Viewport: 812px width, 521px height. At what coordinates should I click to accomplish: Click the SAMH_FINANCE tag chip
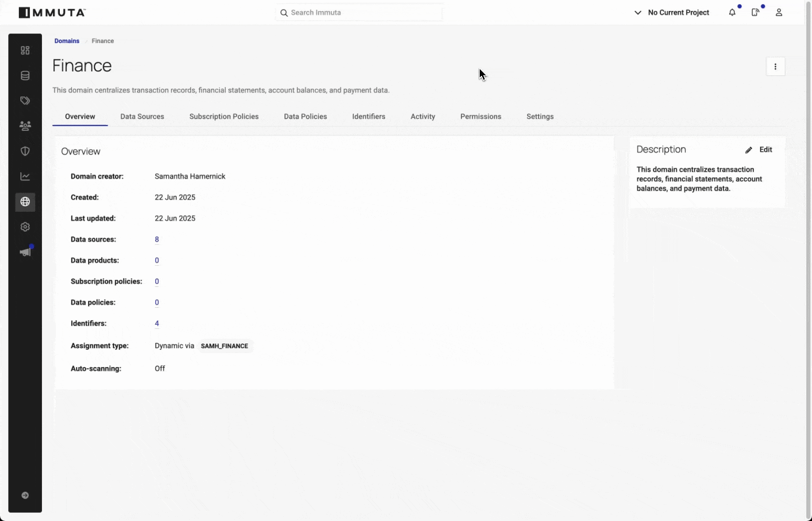tap(225, 346)
